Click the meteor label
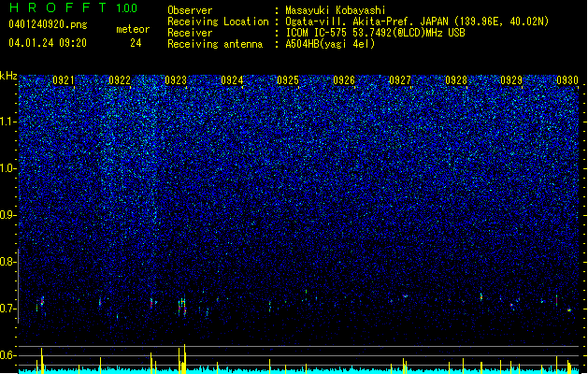The height and width of the screenshot is (374, 588). 133,29
